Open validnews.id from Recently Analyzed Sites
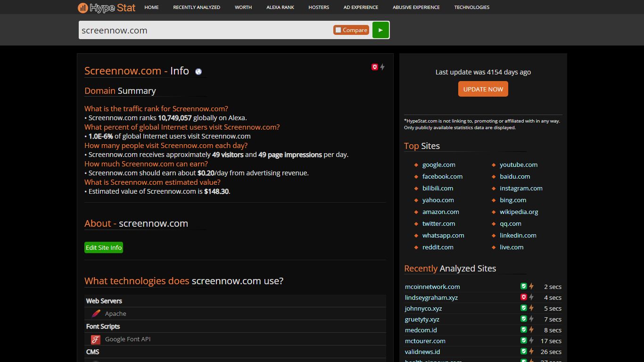This screenshot has height=362, width=644. 422,352
